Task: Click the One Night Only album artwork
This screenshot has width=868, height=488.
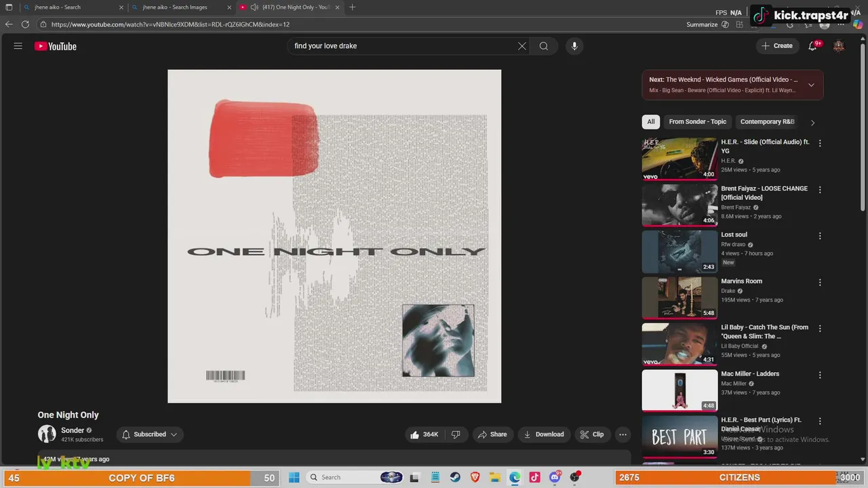Action: coord(334,236)
